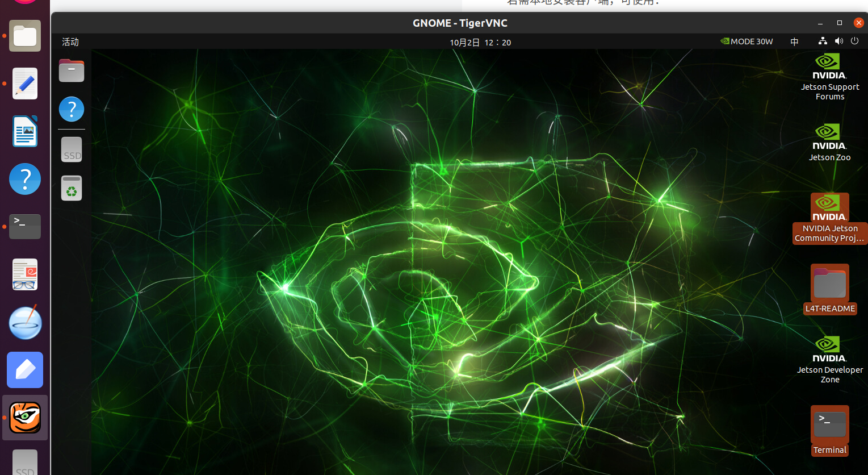The image size is (868, 475).
Task: Close the TigerVNC window
Action: click(859, 23)
